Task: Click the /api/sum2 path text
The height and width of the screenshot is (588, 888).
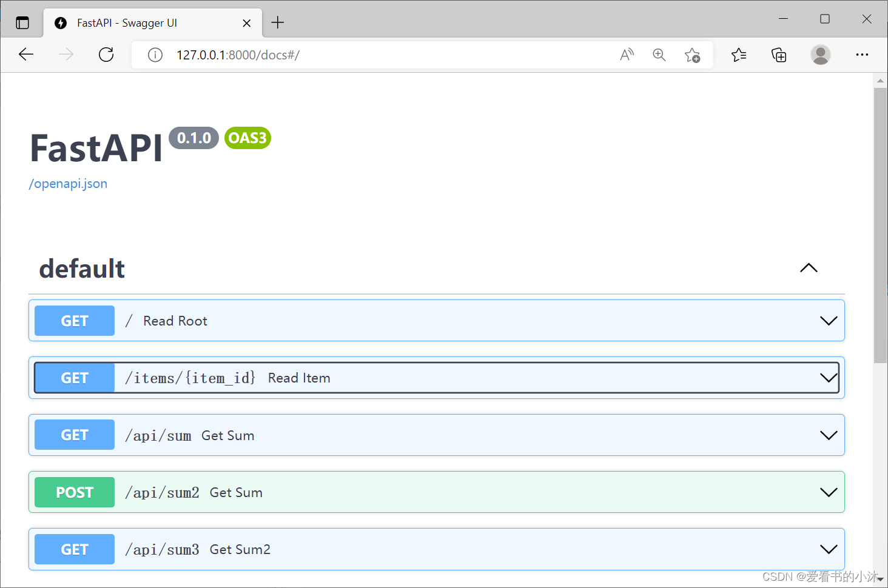Action: (162, 493)
